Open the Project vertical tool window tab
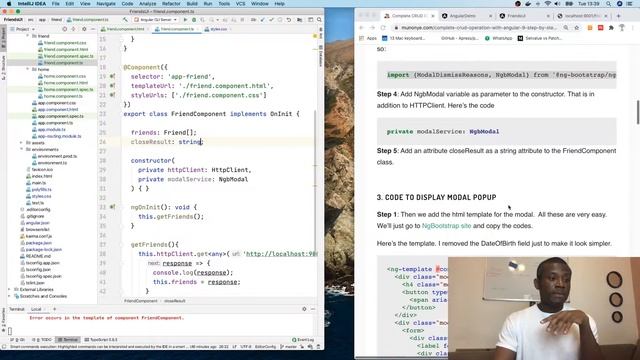The width and height of the screenshot is (640, 360). pyautogui.click(x=3, y=39)
